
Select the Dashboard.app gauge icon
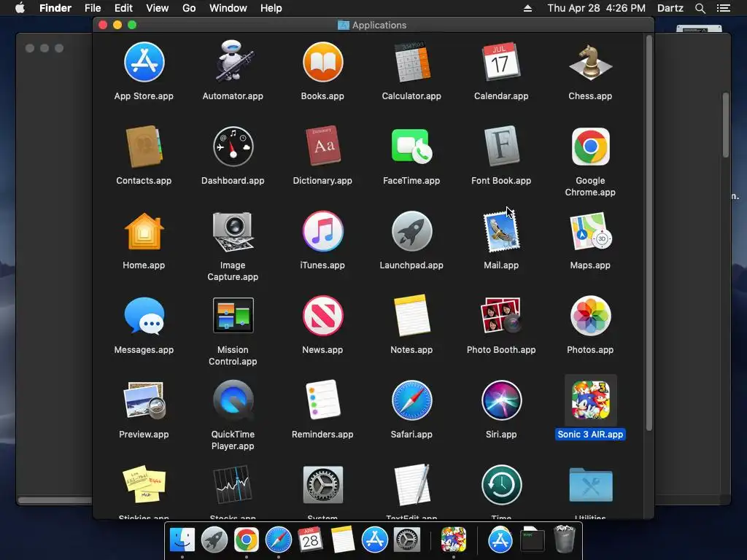click(x=233, y=147)
